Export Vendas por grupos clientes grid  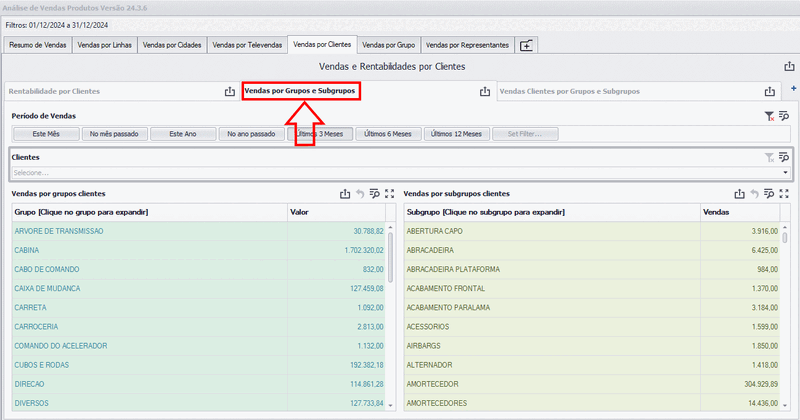(345, 194)
